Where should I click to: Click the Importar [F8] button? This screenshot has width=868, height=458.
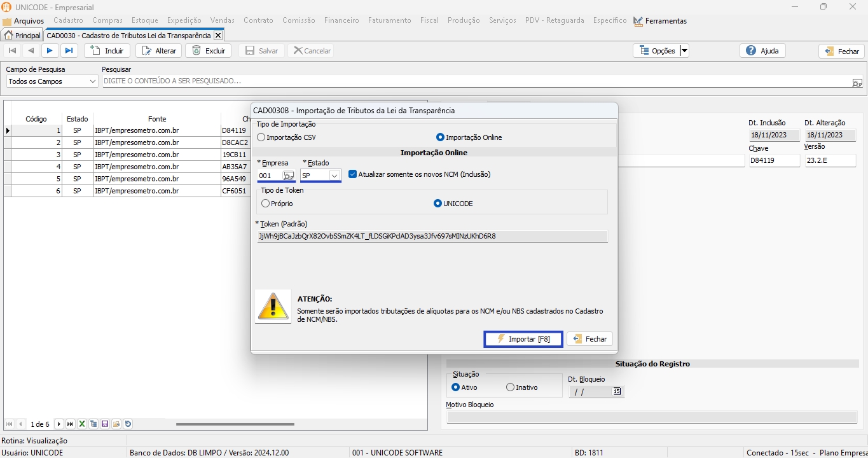click(x=523, y=339)
